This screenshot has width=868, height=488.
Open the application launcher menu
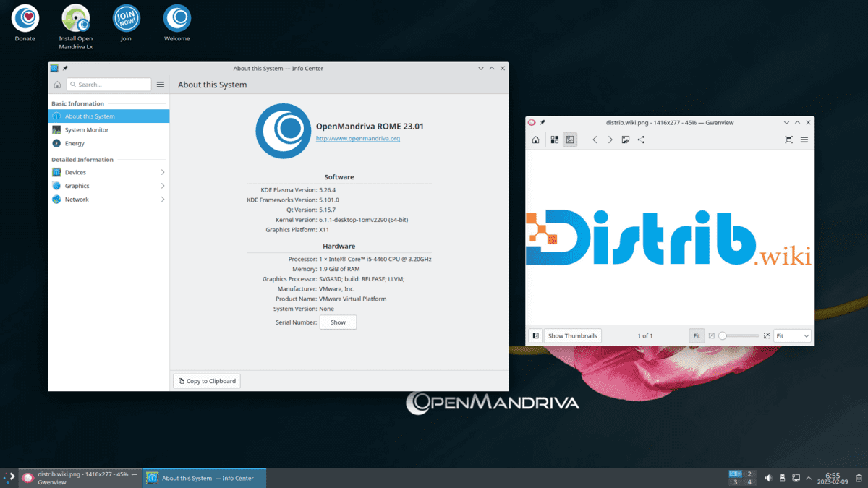9,477
